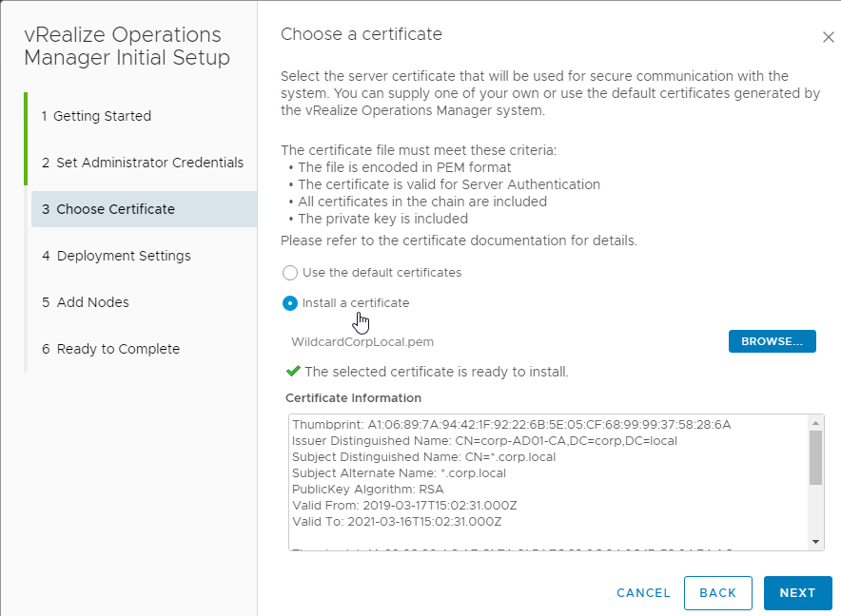
Task: Click the vRealize Operations Manager Initial Setup title
Action: pyautogui.click(x=127, y=47)
